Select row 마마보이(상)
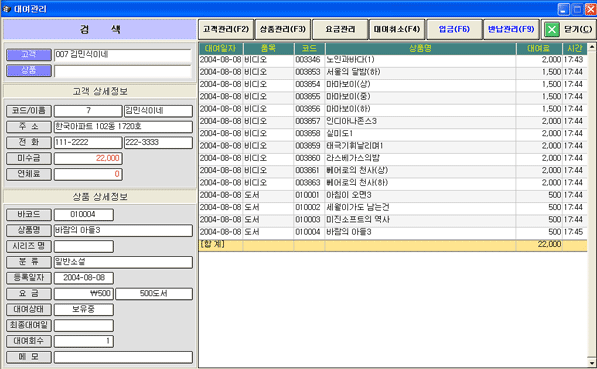The image size is (597, 369). (392, 84)
